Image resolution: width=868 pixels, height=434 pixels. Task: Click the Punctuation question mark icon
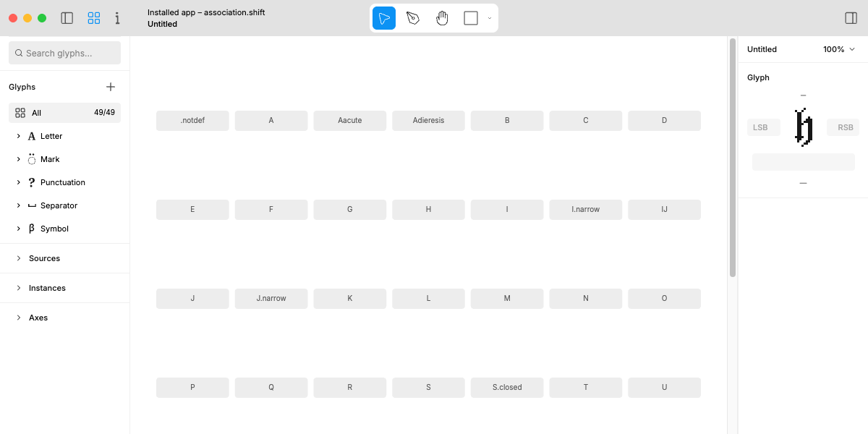pos(32,182)
